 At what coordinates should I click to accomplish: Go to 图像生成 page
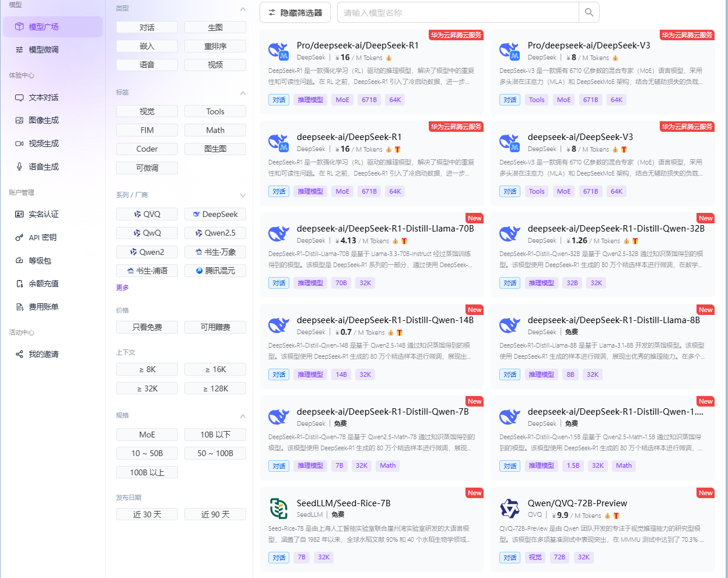pos(52,120)
